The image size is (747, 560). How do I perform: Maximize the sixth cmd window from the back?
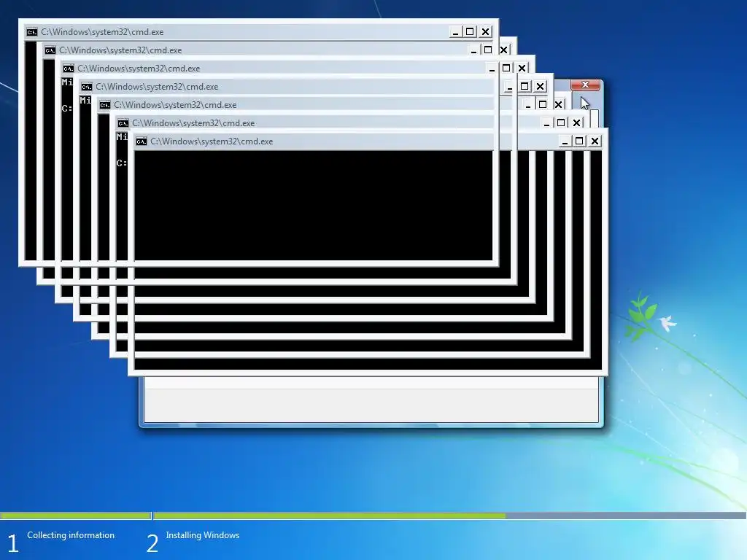[561, 122]
